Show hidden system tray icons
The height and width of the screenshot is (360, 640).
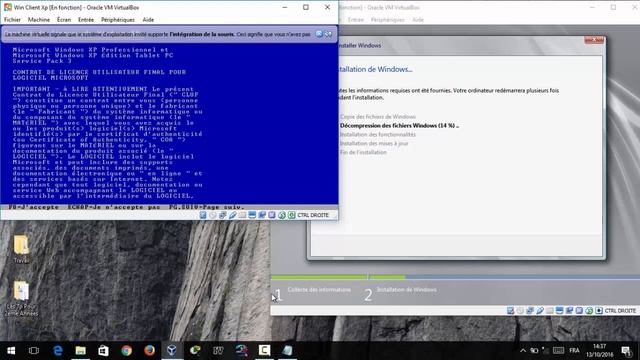(523, 351)
